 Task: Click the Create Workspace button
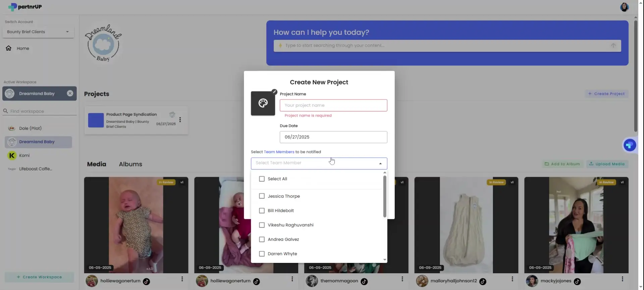[x=39, y=277]
